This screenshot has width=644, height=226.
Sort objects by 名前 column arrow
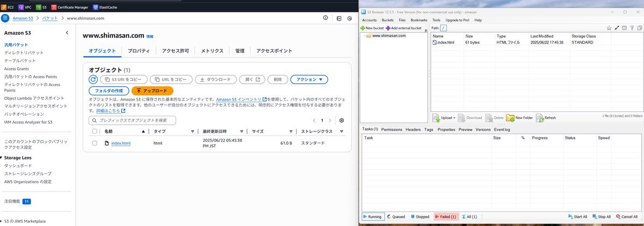(143, 131)
